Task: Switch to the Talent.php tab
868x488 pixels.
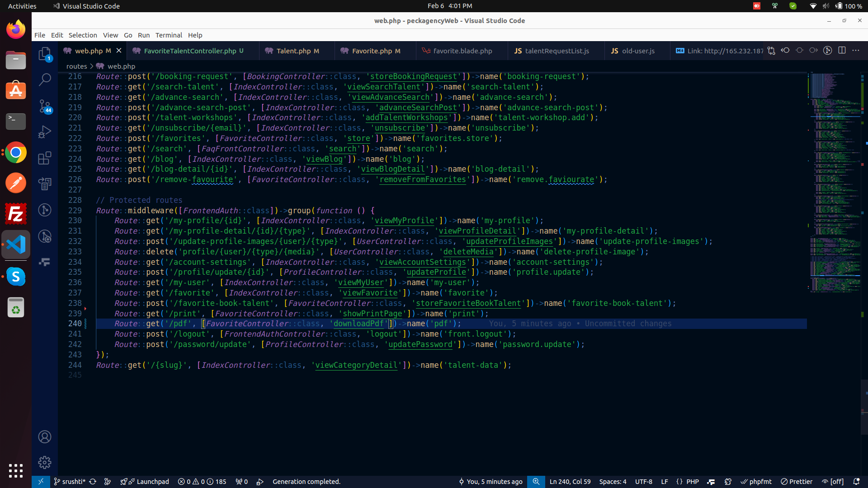Action: [293, 51]
